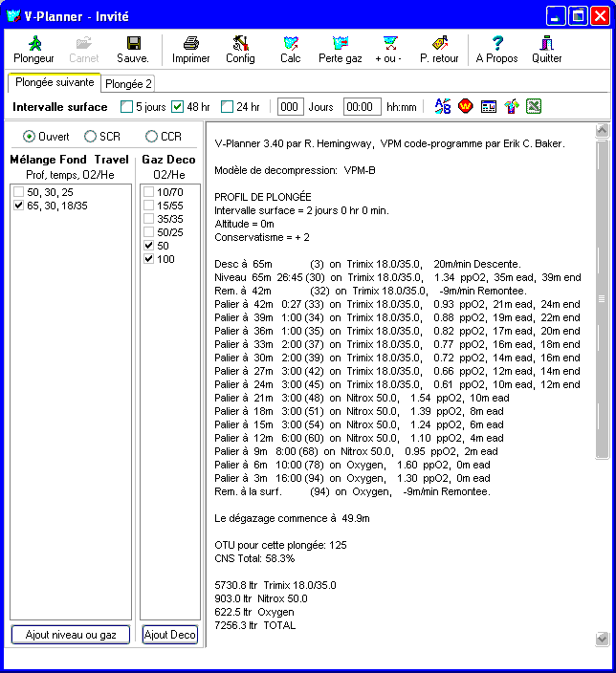Click the green Excel export icon
This screenshot has height=673, width=616.
point(534,106)
